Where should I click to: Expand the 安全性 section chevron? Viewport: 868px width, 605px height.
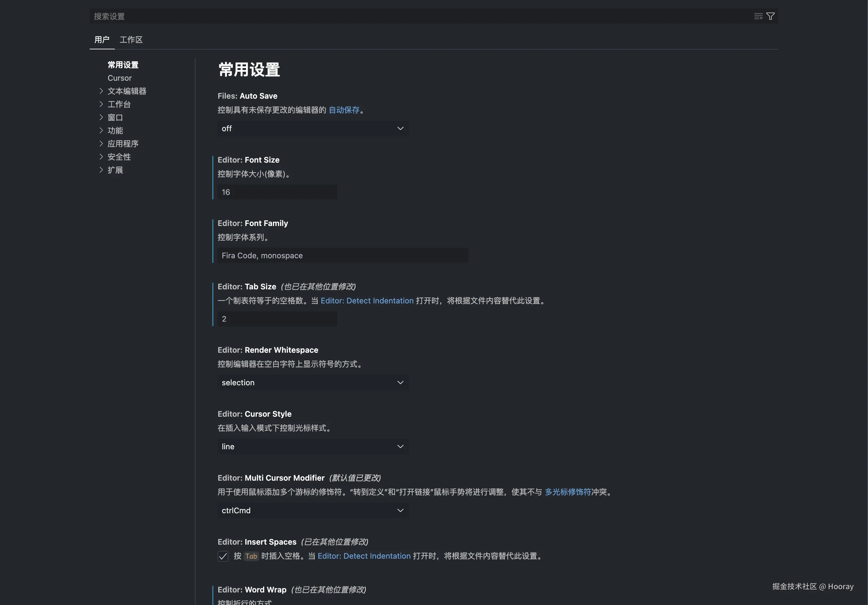click(x=101, y=157)
